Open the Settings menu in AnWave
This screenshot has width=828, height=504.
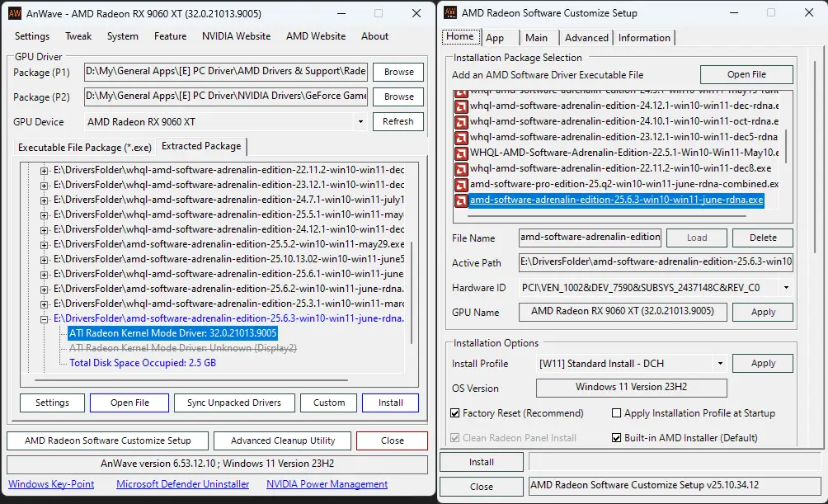point(32,36)
